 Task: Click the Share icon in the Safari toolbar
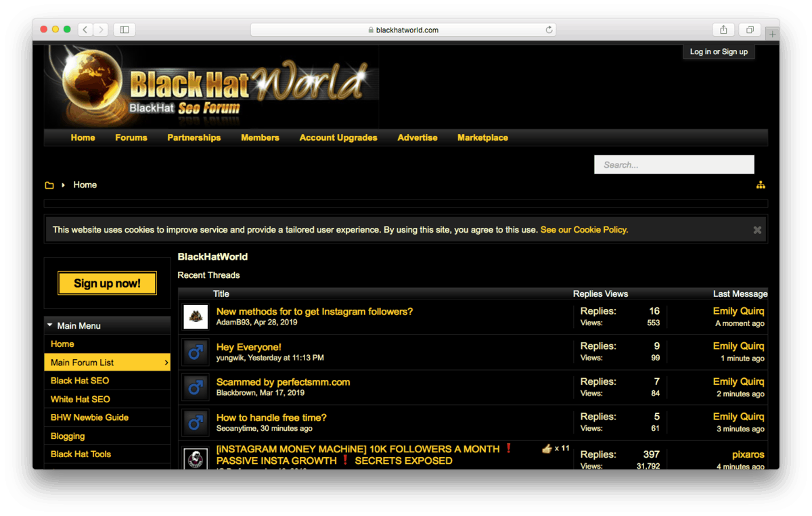(723, 29)
